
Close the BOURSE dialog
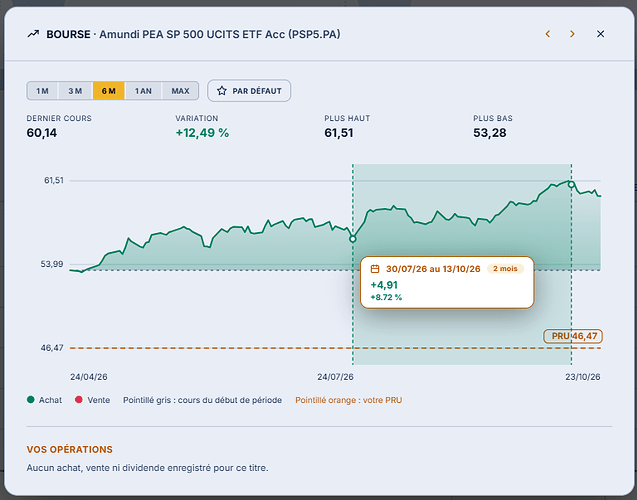[600, 34]
